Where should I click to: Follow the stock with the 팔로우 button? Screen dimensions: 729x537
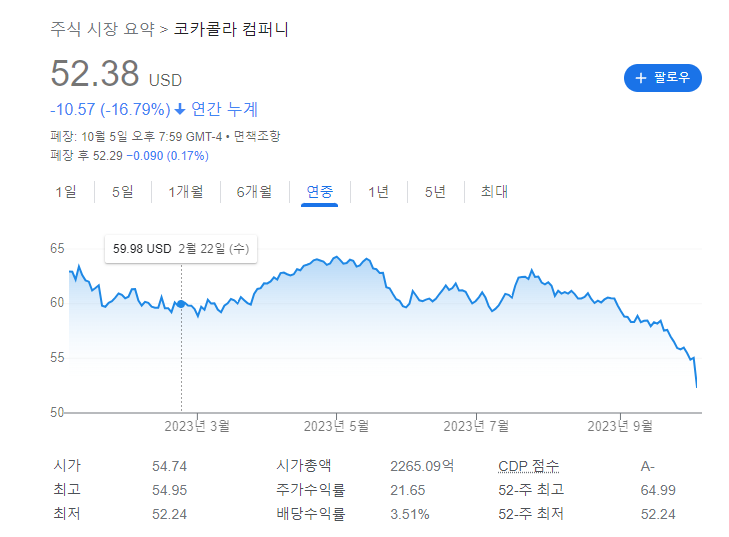(x=663, y=78)
